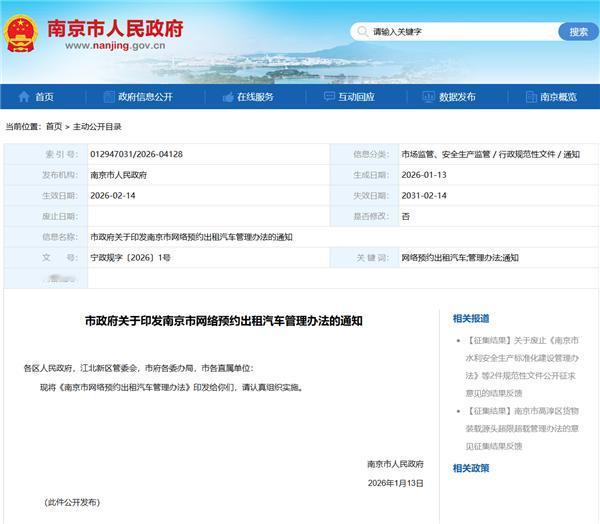Select the 失效日期 value 2031-02-14
600x524 pixels.
click(424, 196)
